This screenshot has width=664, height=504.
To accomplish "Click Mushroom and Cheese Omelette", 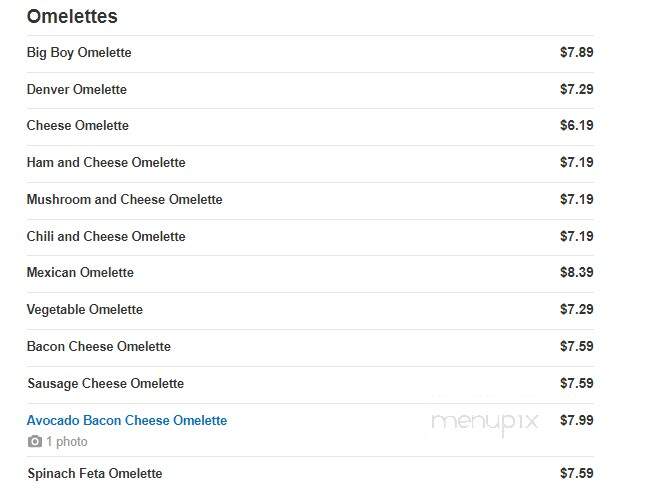I will [124, 199].
